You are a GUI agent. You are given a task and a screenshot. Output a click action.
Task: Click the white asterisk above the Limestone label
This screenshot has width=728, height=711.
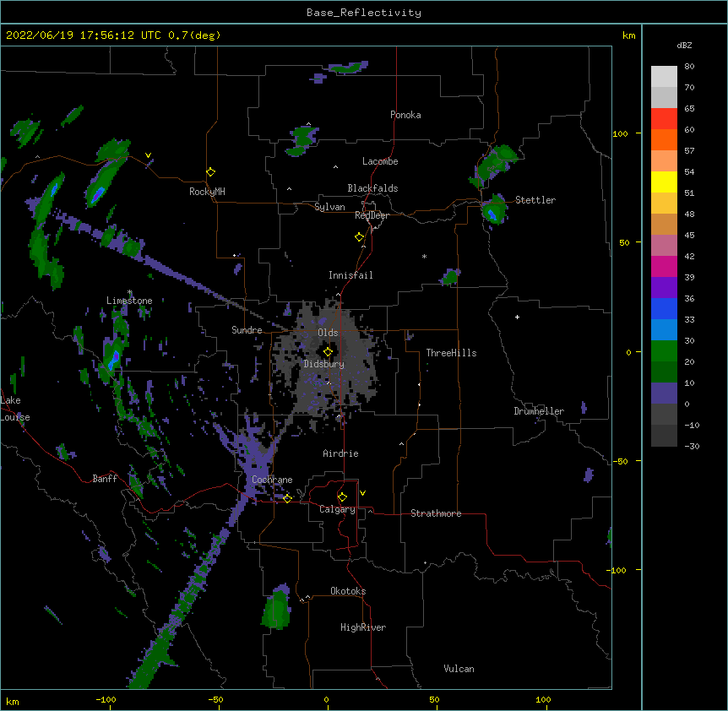tap(130, 292)
